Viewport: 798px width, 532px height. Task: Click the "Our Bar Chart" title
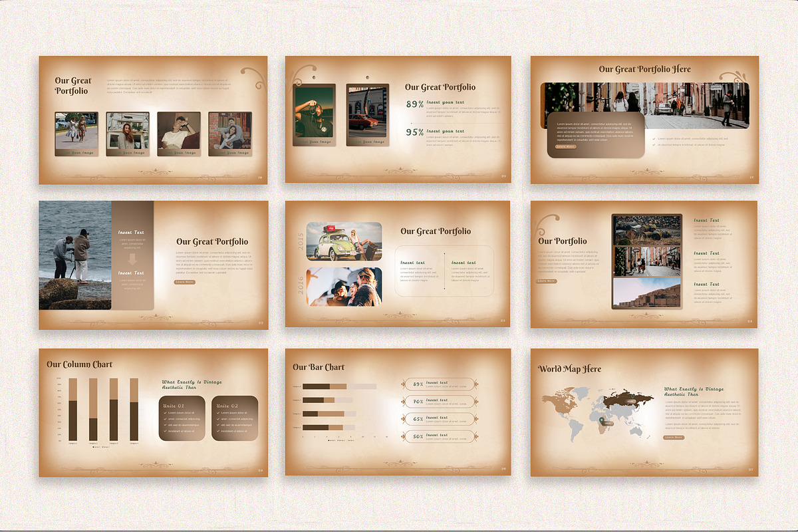click(319, 367)
